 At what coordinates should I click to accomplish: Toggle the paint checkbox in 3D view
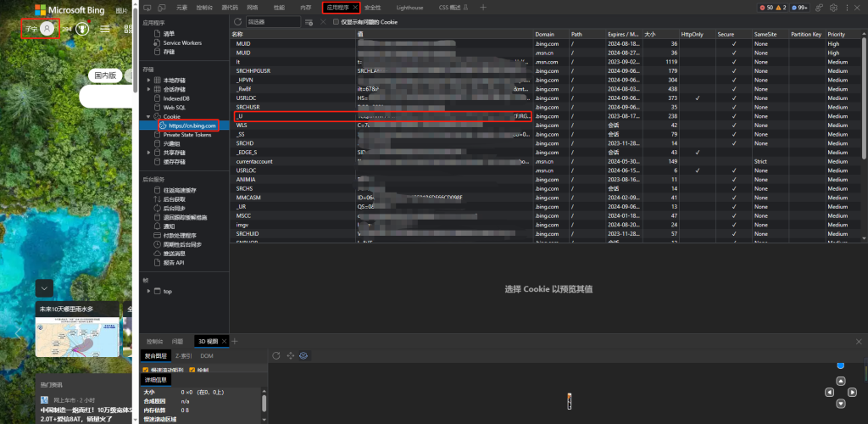coord(192,370)
